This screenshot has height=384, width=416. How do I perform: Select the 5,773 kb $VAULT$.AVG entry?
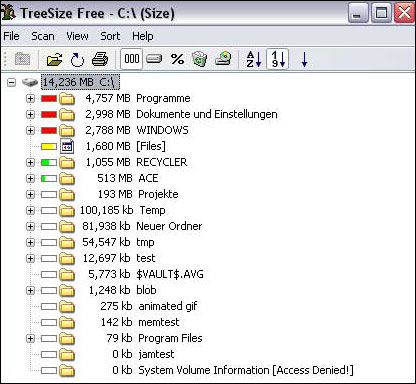click(x=146, y=274)
